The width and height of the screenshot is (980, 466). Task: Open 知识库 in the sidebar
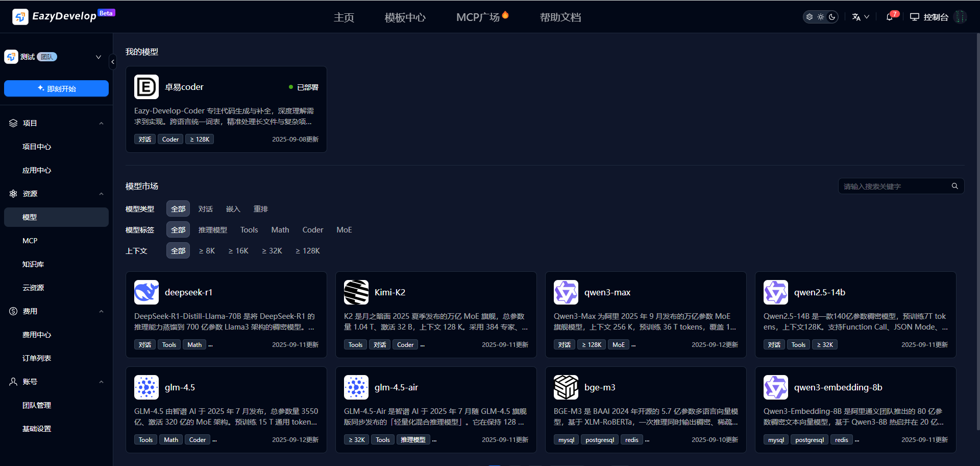click(33, 264)
